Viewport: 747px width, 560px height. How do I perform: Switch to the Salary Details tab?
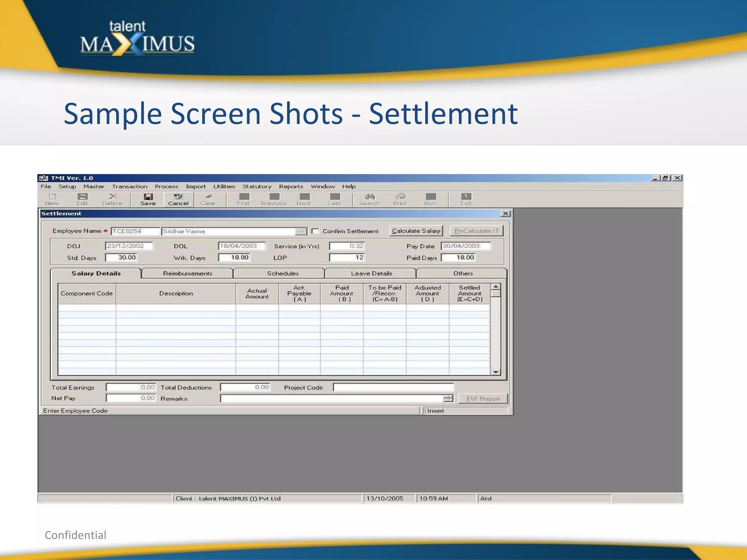point(96,273)
